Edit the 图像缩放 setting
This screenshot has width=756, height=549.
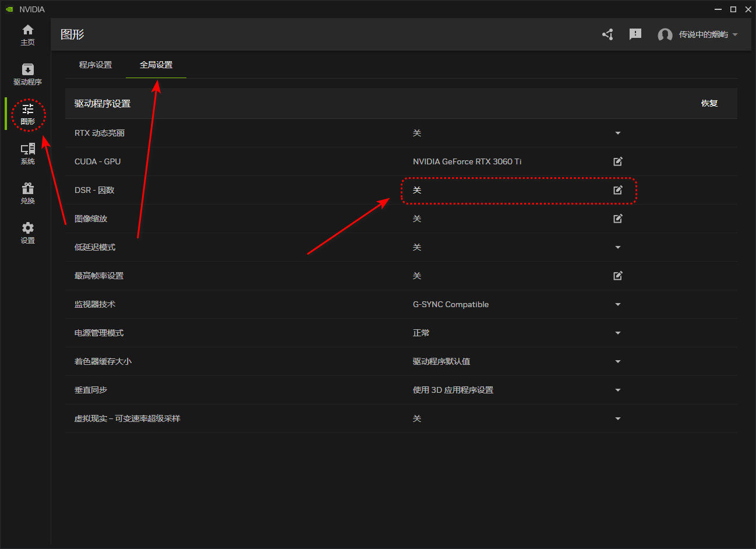click(618, 219)
